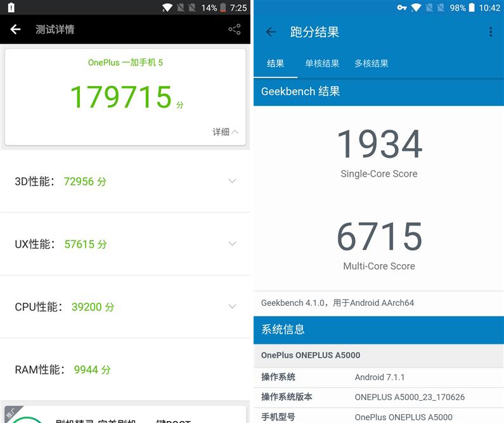Tap the Single-Core Score label
Image resolution: width=504 pixels, height=423 pixels.
tap(379, 174)
